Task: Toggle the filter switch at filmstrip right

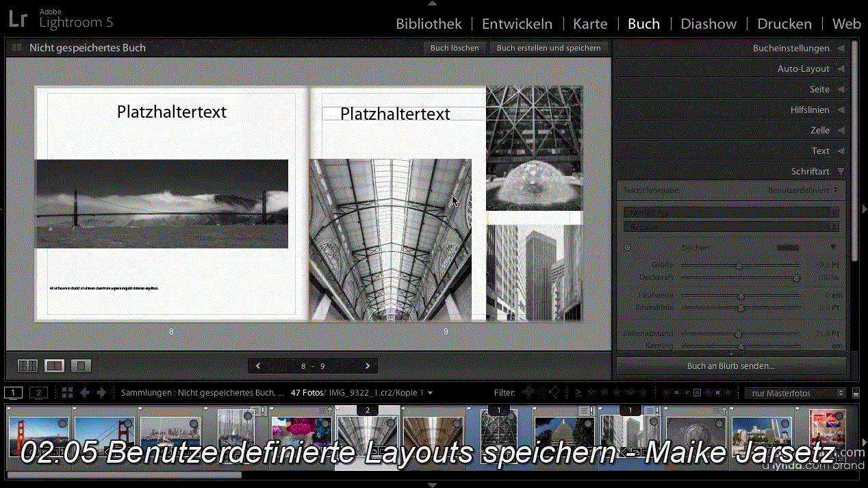Action: (x=856, y=394)
